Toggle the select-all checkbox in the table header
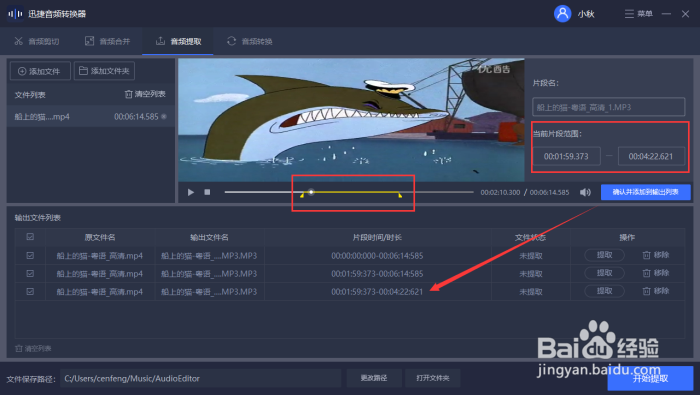This screenshot has height=395, width=700. [x=30, y=237]
